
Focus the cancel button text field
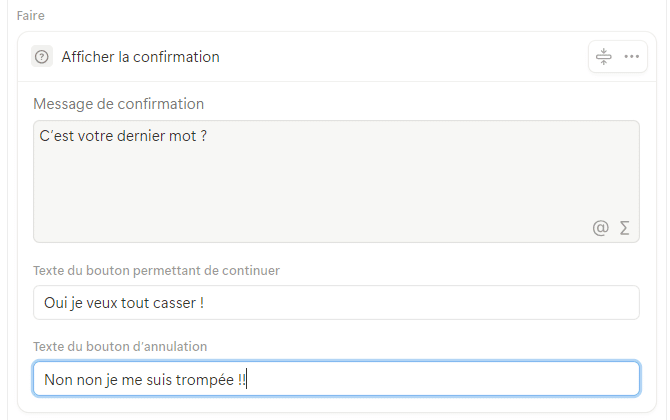point(336,379)
